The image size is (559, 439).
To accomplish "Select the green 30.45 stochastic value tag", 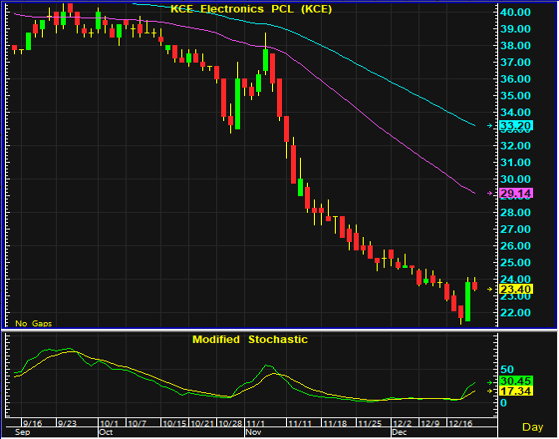I will 516,381.
